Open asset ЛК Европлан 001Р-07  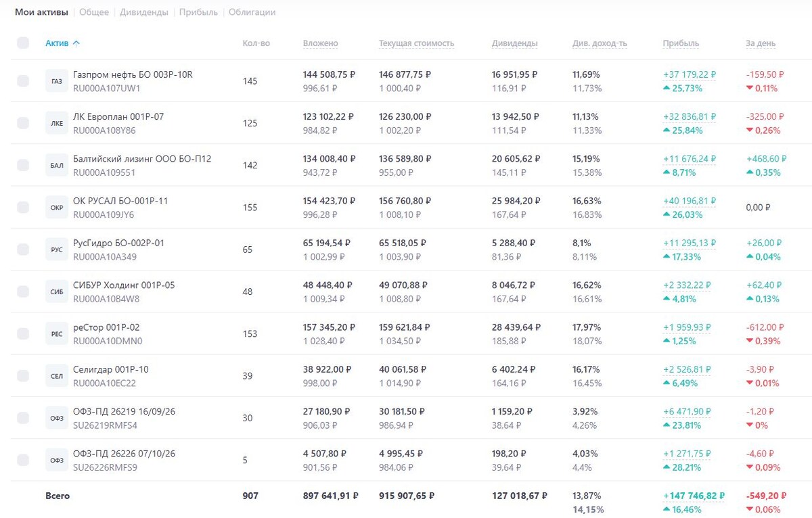(x=118, y=116)
